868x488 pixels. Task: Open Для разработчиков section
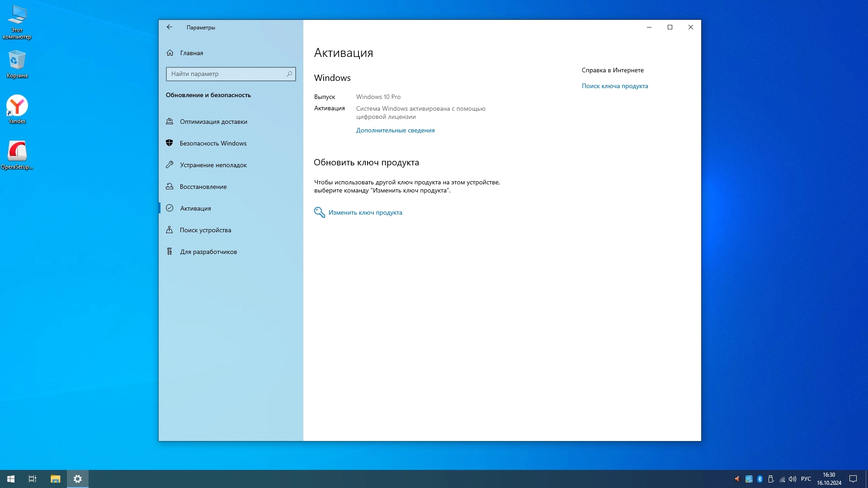pos(208,252)
